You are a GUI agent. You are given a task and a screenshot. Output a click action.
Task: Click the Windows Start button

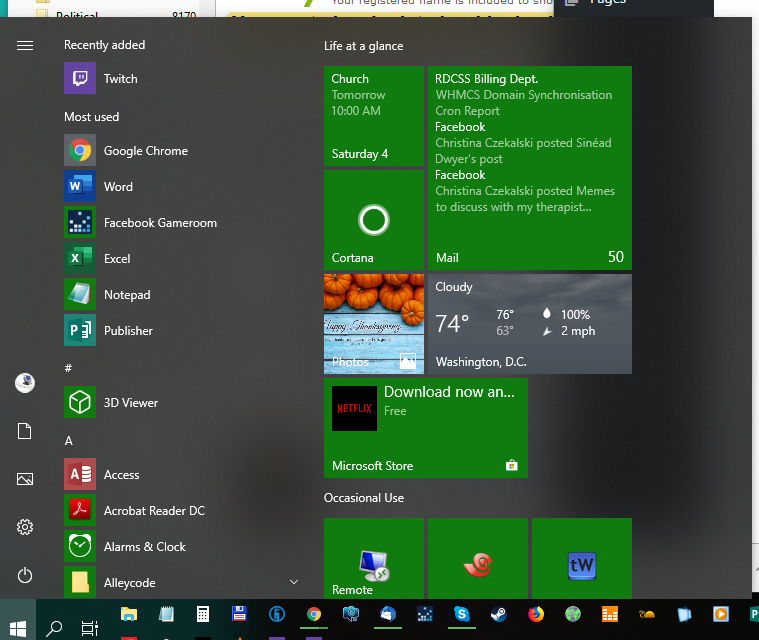point(18,628)
